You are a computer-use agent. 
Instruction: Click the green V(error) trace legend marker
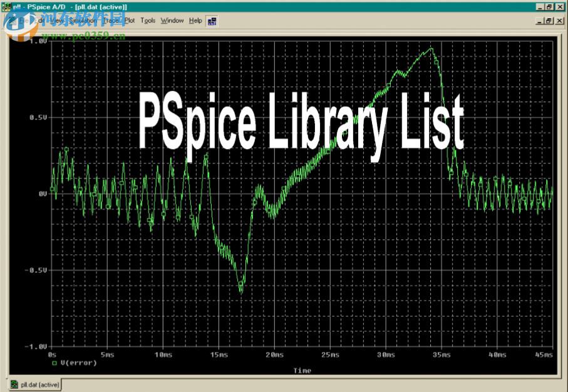tap(53, 362)
